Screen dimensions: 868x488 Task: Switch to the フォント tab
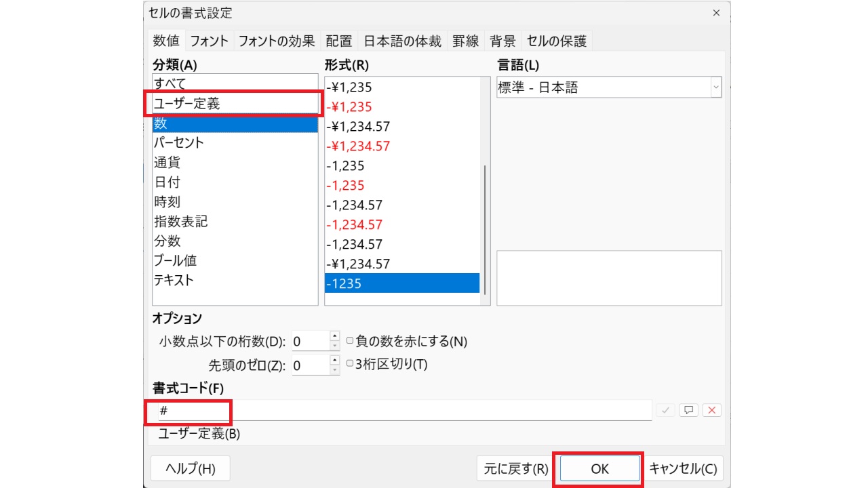click(x=209, y=41)
